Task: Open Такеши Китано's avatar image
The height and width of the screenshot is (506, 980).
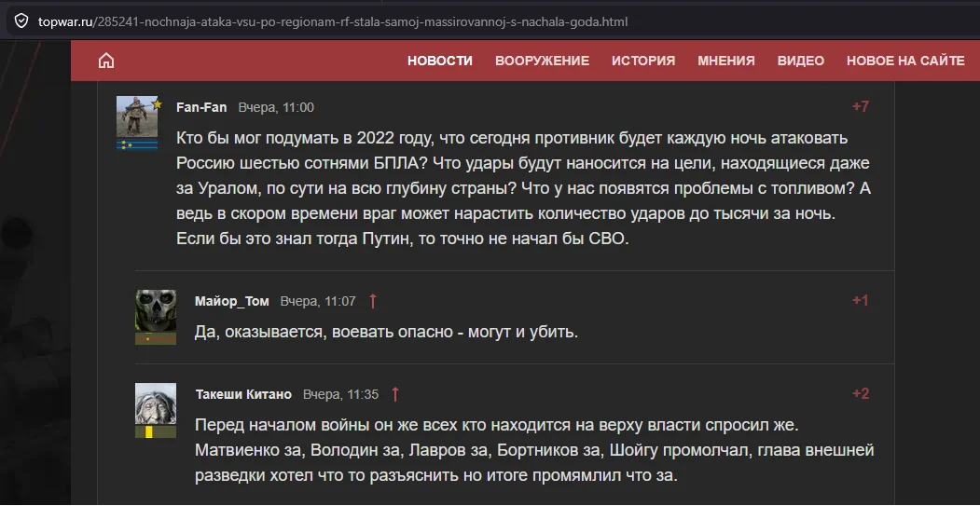Action: 156,403
